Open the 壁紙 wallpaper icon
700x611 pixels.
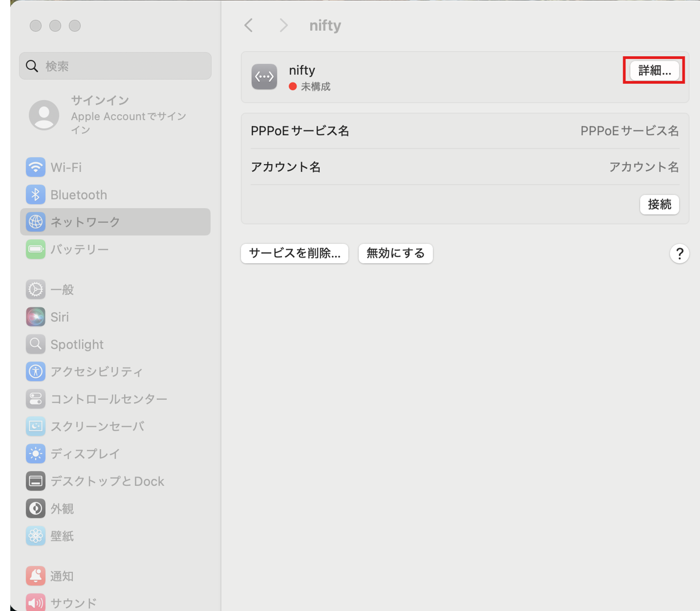(36, 536)
